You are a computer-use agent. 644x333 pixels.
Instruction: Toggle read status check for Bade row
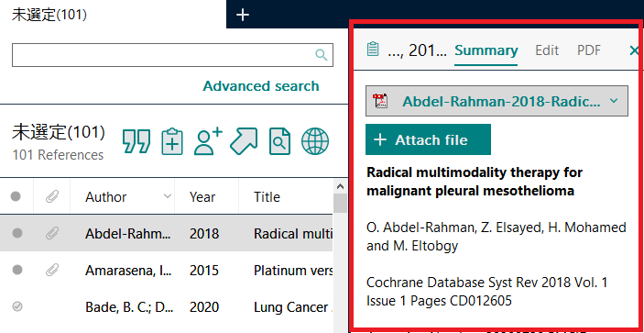click(17, 306)
